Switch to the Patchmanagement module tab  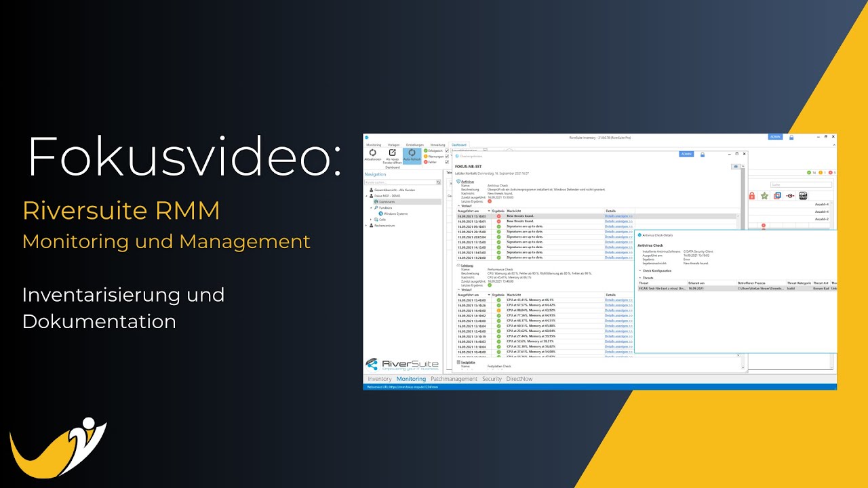coord(454,379)
